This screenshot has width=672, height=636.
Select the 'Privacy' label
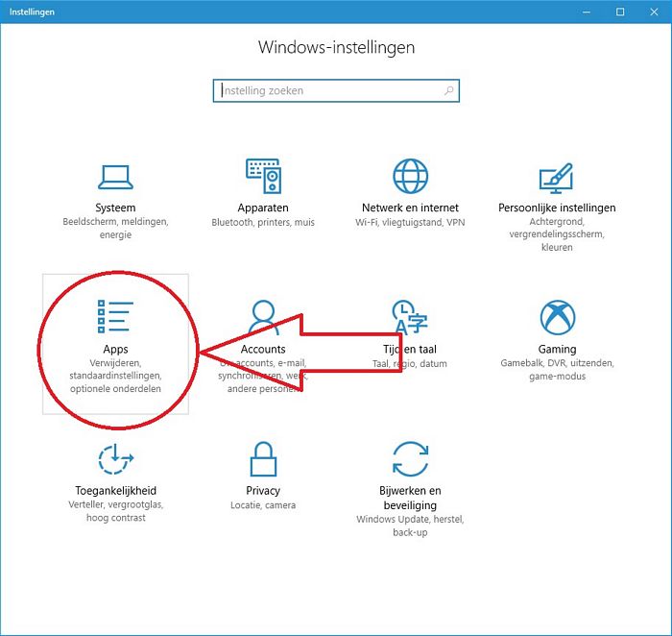click(263, 491)
